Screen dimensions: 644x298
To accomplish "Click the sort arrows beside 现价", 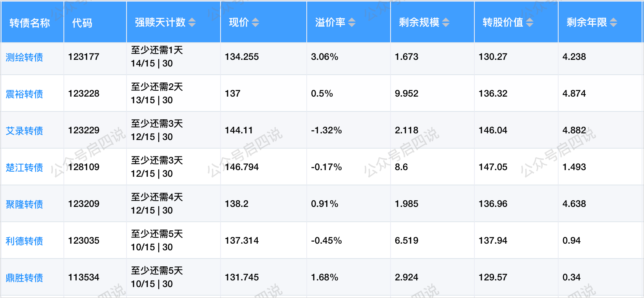I will click(x=255, y=23).
